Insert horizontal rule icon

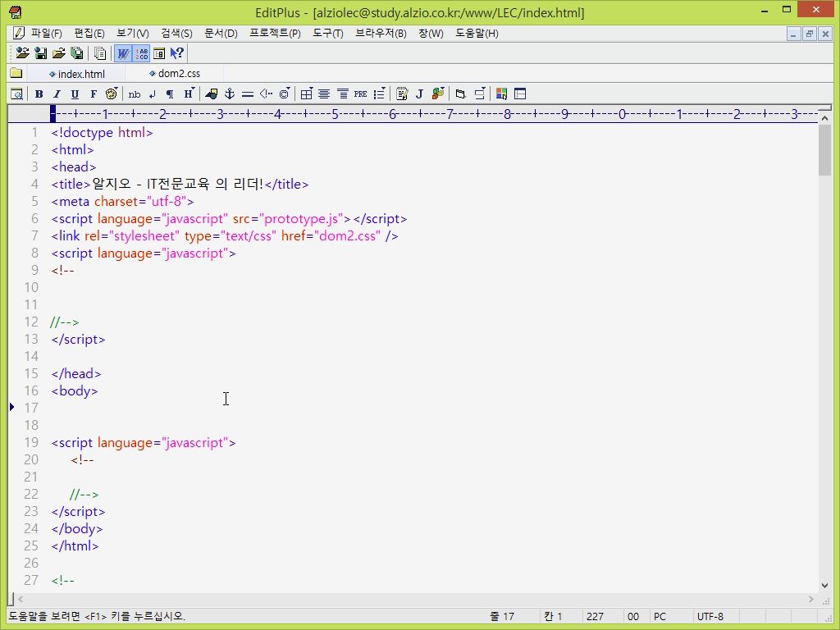248,94
